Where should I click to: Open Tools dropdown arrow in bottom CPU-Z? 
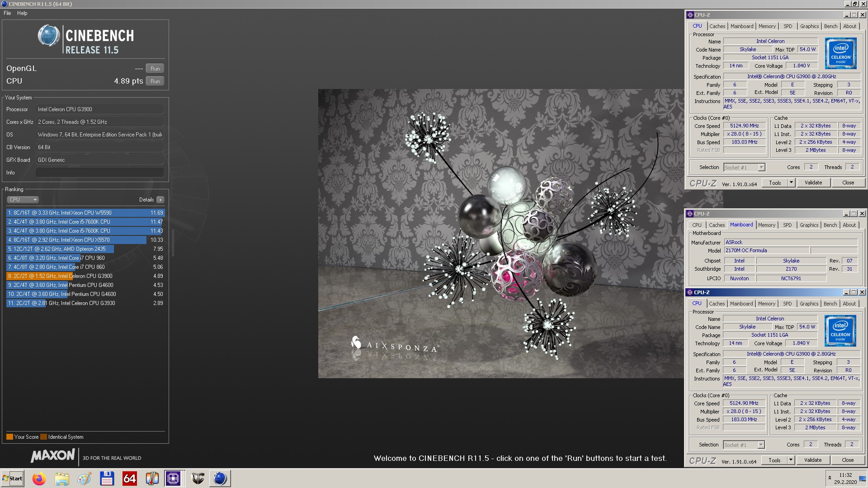pyautogui.click(x=791, y=460)
